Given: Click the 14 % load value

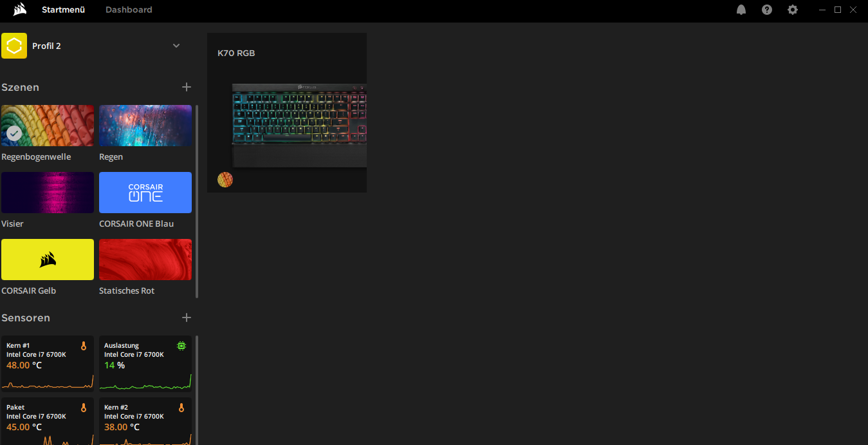Looking at the screenshot, I should pyautogui.click(x=115, y=365).
